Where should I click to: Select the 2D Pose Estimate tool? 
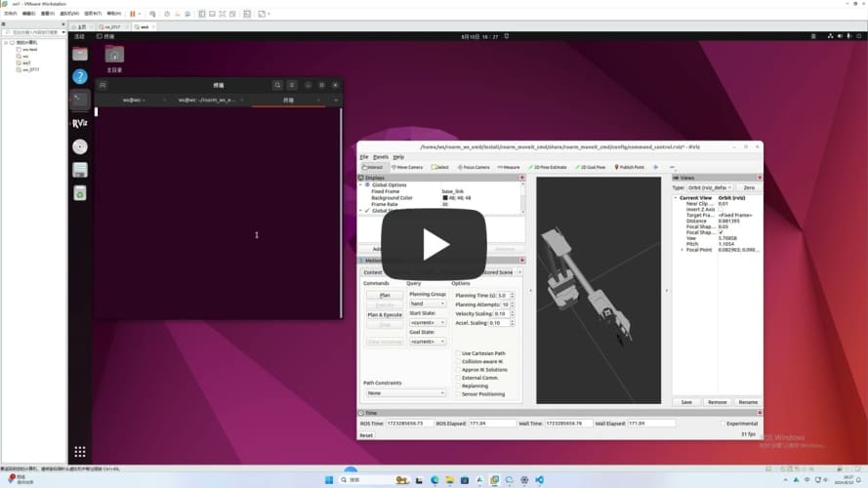tap(548, 167)
